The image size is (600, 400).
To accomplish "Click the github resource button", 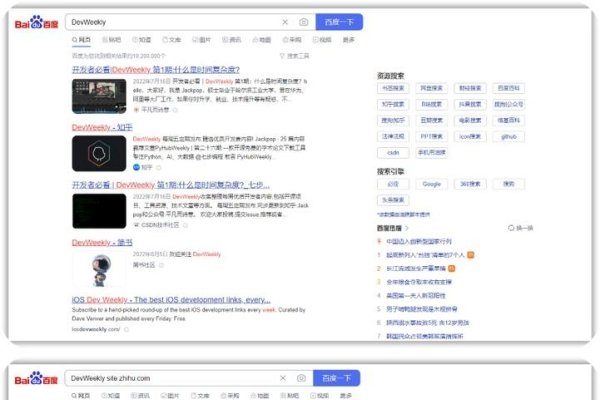I will coord(509,137).
